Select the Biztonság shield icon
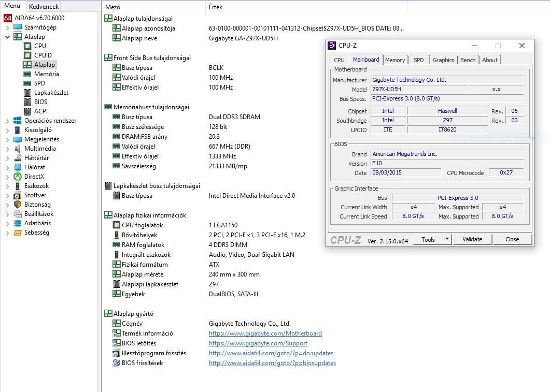This screenshot has height=392, width=550. (18, 205)
